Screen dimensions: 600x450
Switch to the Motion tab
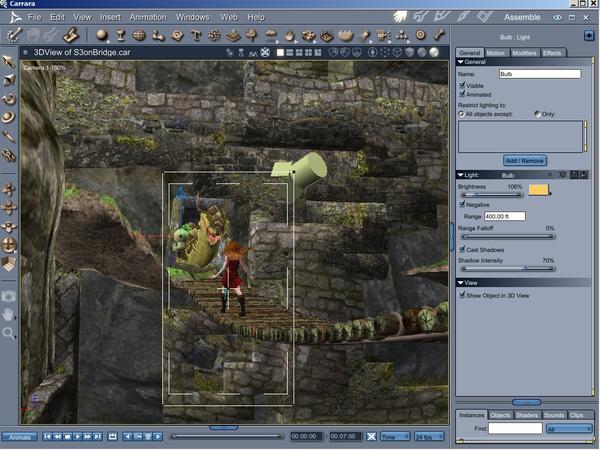[x=496, y=53]
